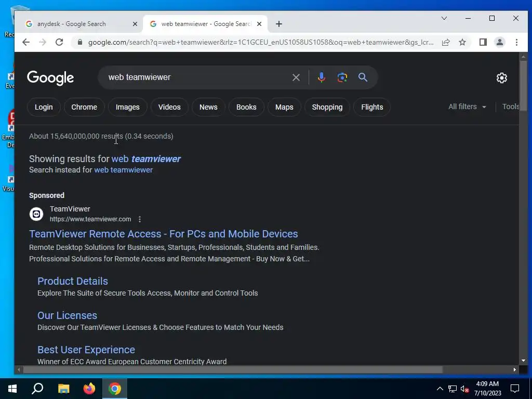Viewport: 532px width, 399px height.
Task: Open Windows taskbar search
Action: 37,389
